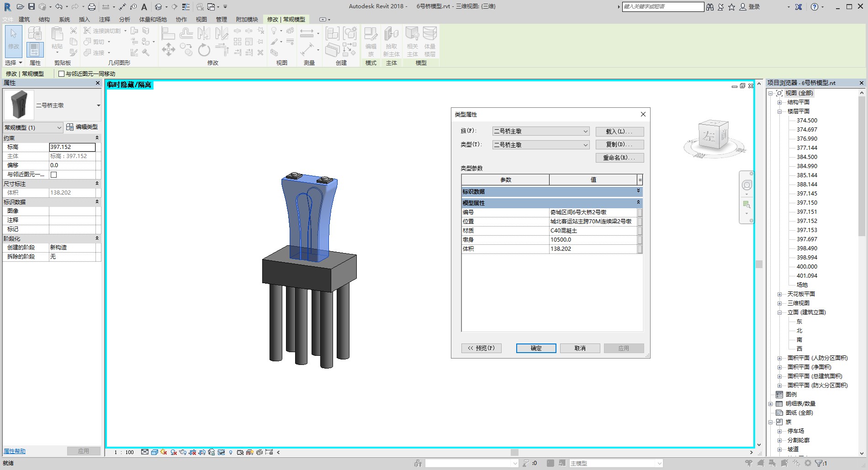Image resolution: width=868 pixels, height=470 pixels.
Task: Expand 天花板平面 in project browser
Action: 779,294
